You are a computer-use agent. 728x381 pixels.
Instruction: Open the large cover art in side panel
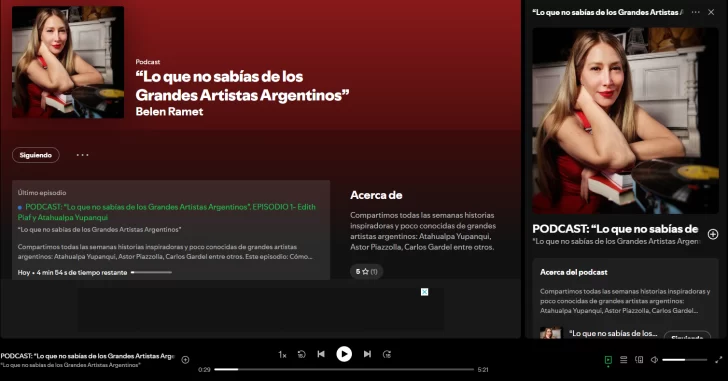pyautogui.click(x=625, y=121)
